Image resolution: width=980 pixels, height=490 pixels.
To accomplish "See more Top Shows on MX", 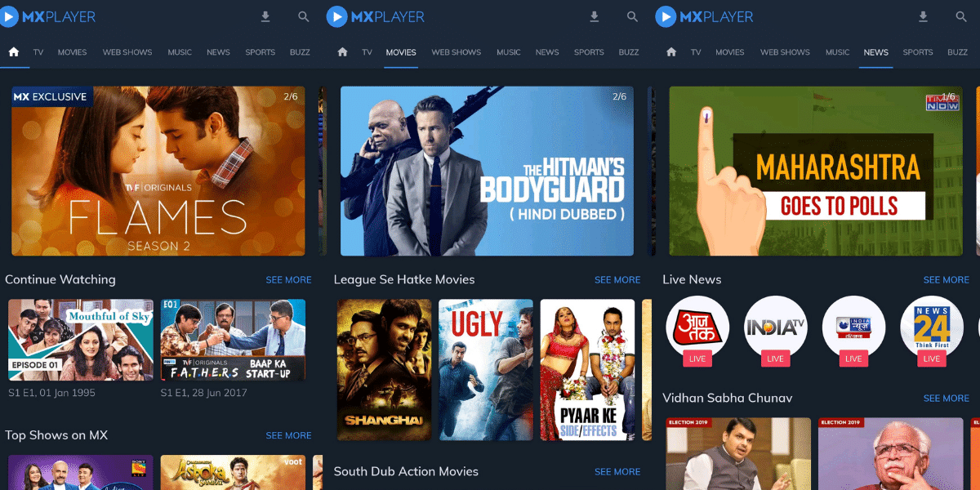I will tap(288, 436).
